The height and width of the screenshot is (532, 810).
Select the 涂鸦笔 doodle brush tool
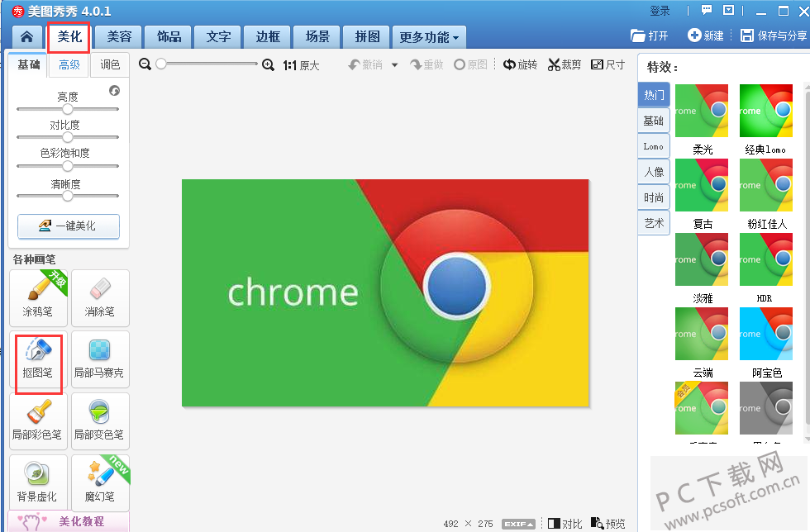click(x=38, y=298)
